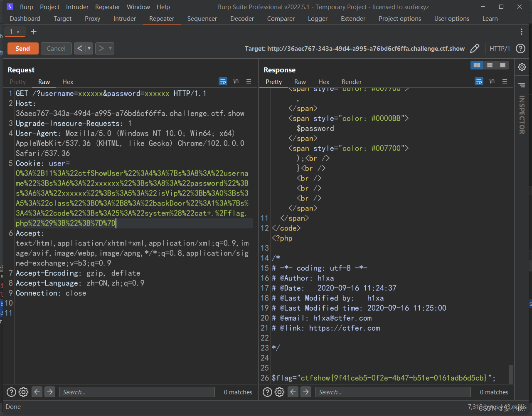This screenshot has height=416, width=532.
Task: Select top-bottom split layout
Action: point(490,65)
